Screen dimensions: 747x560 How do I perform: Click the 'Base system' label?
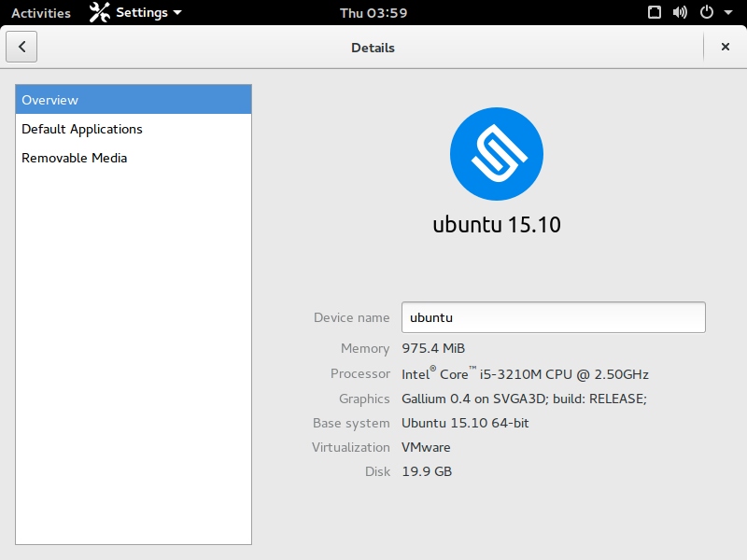pyautogui.click(x=351, y=424)
